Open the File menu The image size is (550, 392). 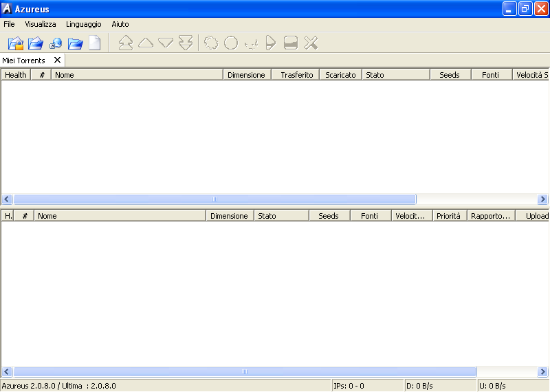[9, 24]
